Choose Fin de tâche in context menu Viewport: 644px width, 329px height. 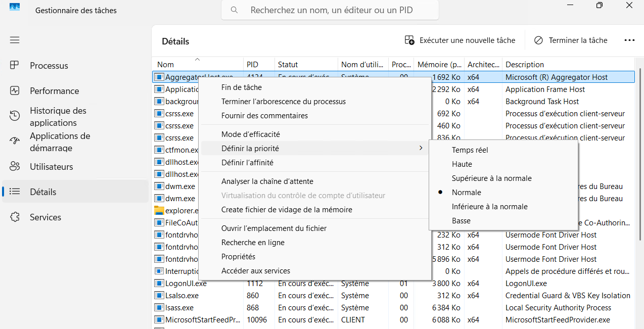241,87
